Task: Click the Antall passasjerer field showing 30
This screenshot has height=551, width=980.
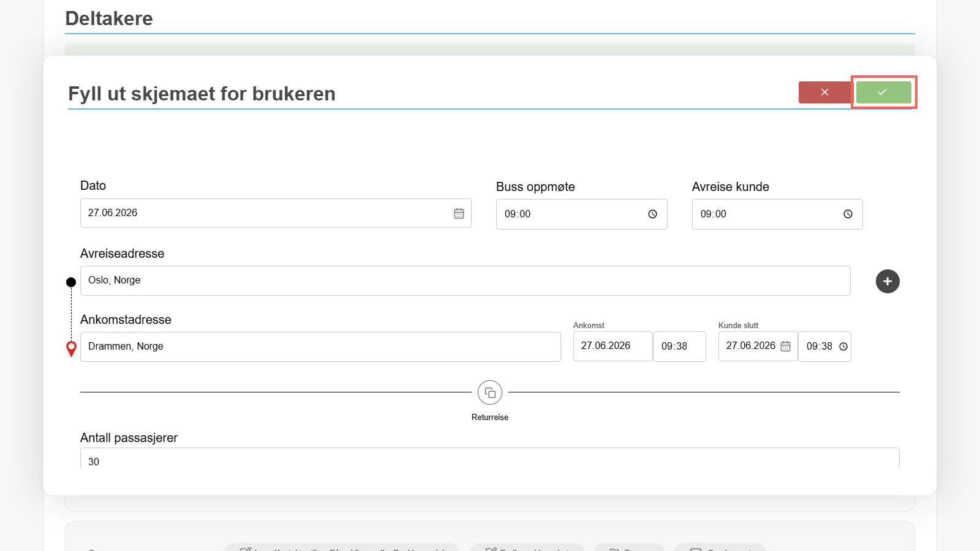Action: point(489,459)
